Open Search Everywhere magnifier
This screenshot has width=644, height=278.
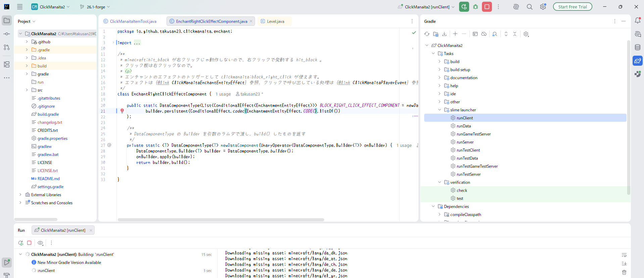click(530, 7)
